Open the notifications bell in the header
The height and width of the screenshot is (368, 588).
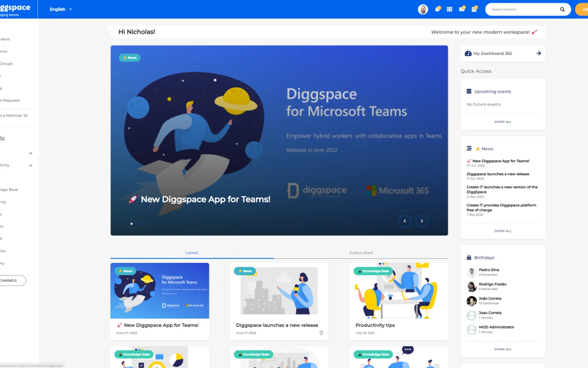coord(437,9)
